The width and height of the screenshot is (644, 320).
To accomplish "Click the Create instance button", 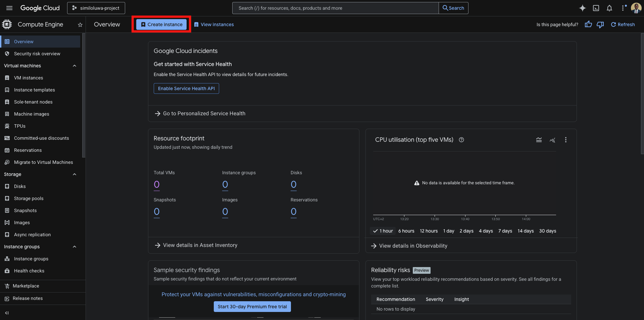I will coord(161,24).
